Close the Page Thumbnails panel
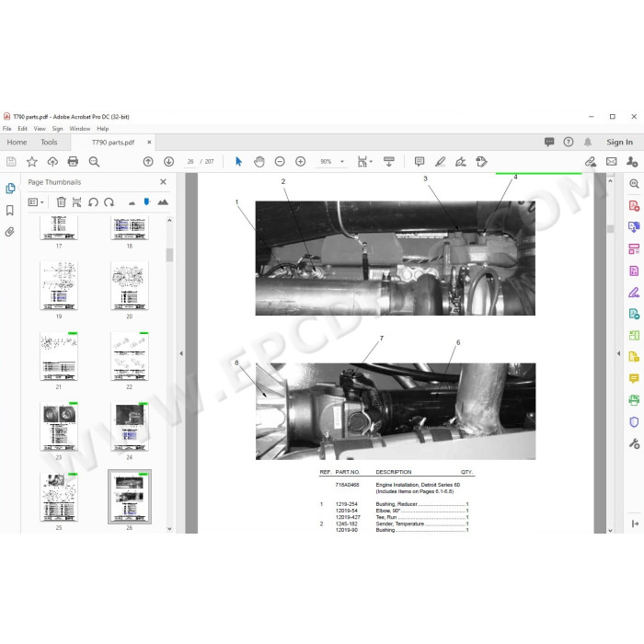This screenshot has width=644, height=644. 163,182
